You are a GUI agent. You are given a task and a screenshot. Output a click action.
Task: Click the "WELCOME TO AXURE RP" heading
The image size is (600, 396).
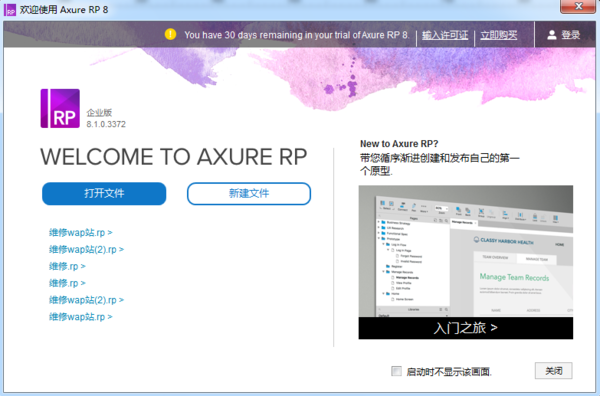pos(174,157)
